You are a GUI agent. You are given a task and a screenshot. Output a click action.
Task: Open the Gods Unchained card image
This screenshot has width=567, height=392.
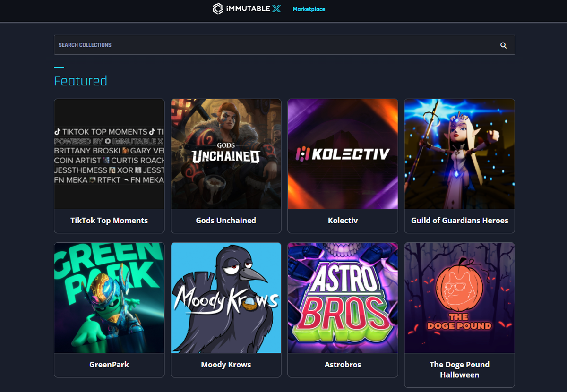pos(226,154)
